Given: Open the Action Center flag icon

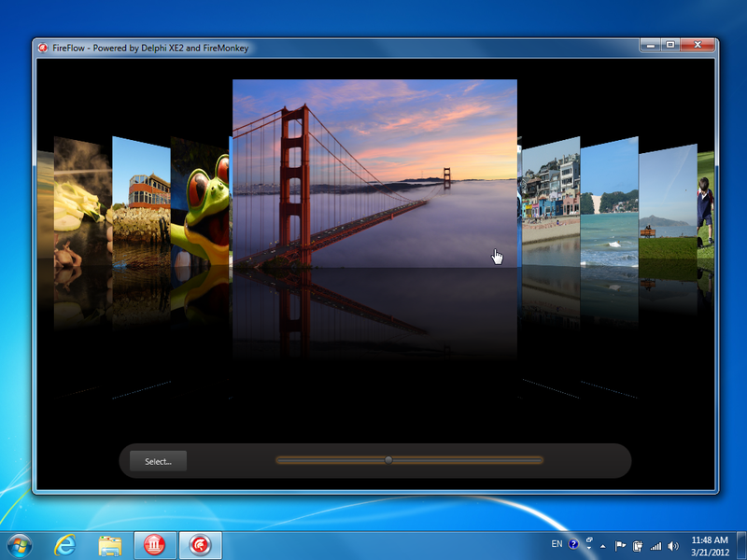Looking at the screenshot, I should point(620,546).
